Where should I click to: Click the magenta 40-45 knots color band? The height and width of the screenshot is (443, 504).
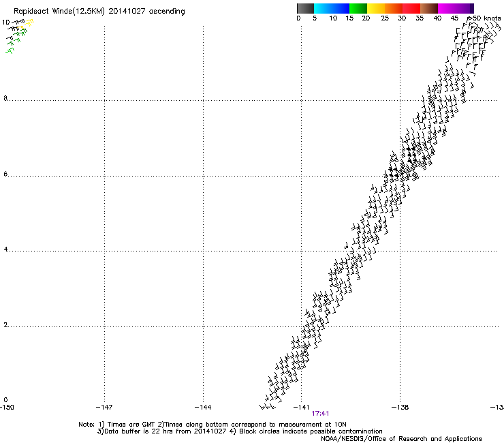447,8
